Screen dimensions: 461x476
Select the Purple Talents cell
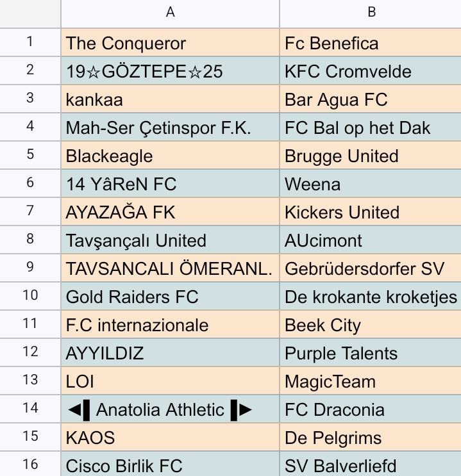tap(371, 352)
